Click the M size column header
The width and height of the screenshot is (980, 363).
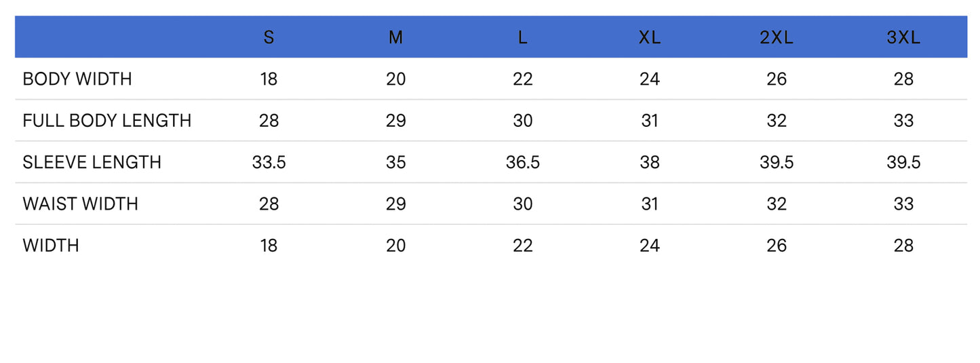click(x=395, y=37)
